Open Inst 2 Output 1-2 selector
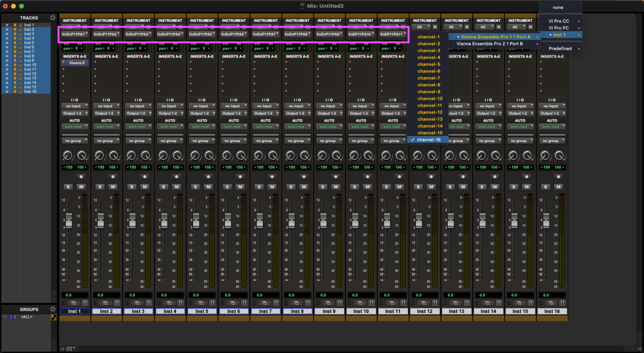Screen dimensions: 644x353 click(x=104, y=113)
